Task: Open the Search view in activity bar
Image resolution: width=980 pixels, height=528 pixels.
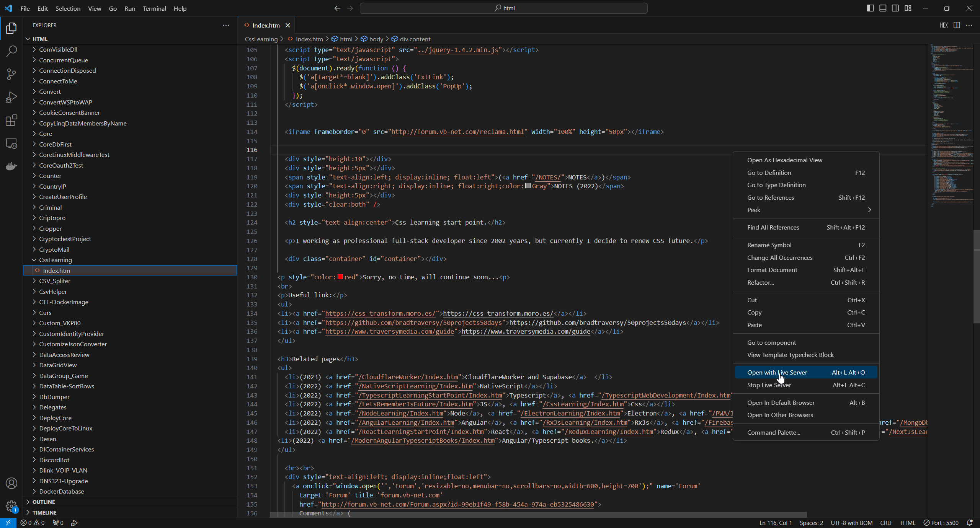Action: [x=11, y=51]
